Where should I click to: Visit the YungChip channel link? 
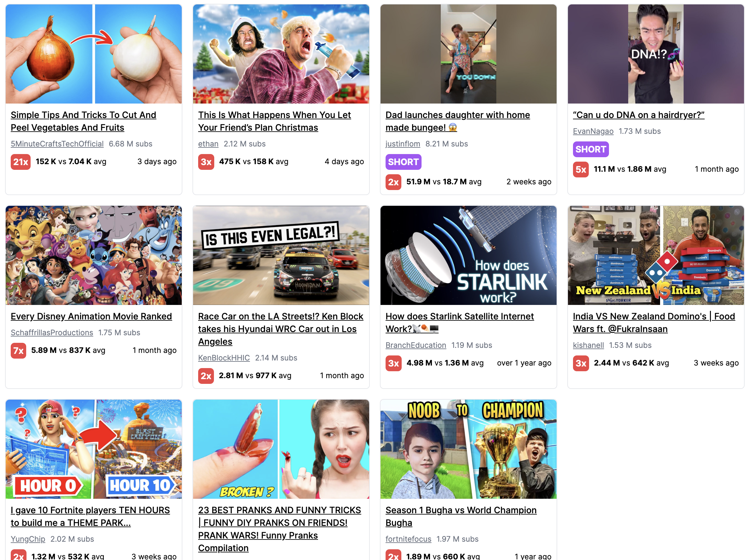(x=28, y=539)
